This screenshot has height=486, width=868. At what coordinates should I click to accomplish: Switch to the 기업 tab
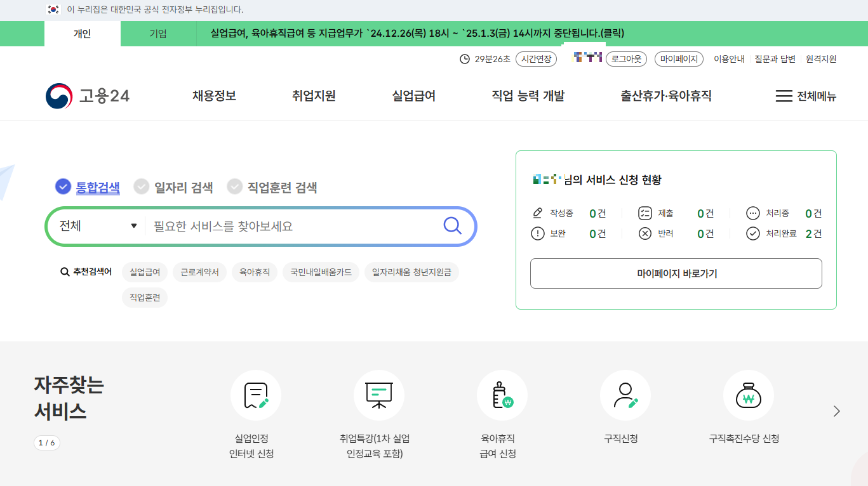point(158,34)
